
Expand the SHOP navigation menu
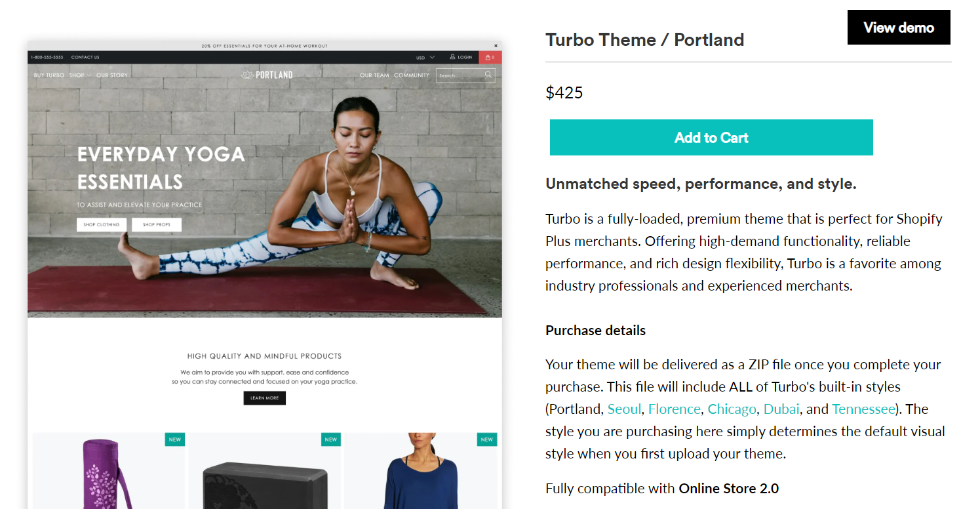77,75
